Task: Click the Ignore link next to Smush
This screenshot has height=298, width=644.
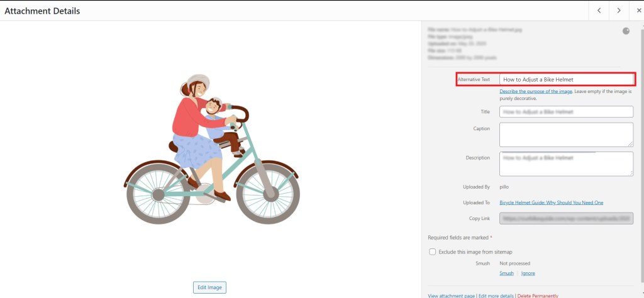Action: click(528, 273)
